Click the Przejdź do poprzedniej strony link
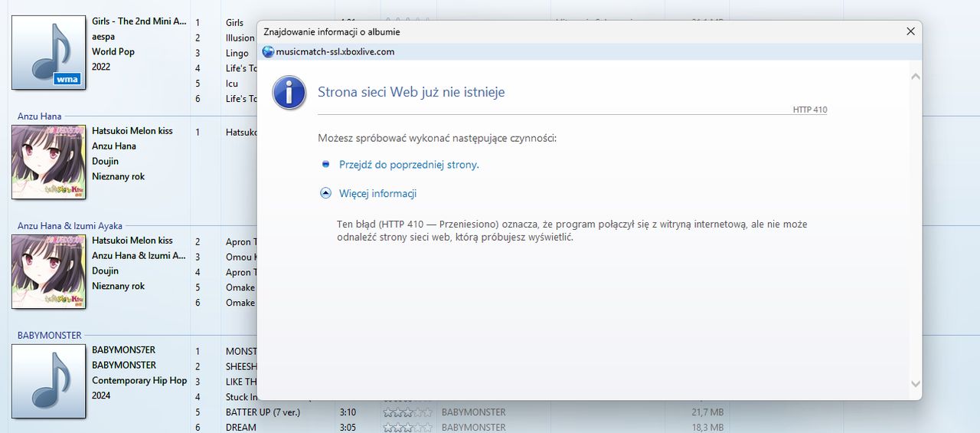980x433 pixels. [409, 165]
